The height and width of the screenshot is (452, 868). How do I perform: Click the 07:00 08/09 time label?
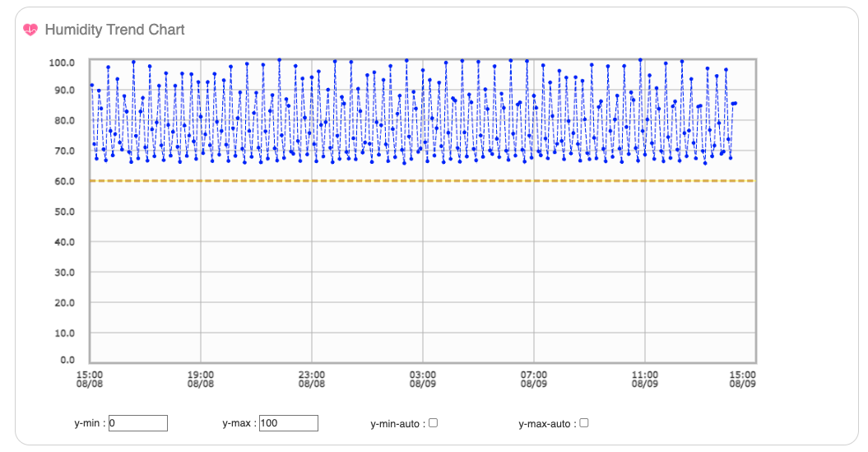tap(534, 379)
